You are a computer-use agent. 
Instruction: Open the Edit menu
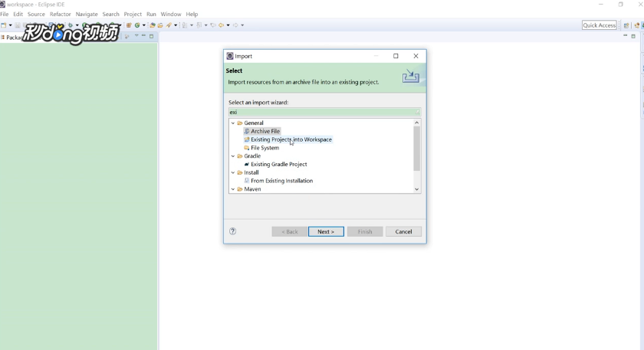pos(18,14)
